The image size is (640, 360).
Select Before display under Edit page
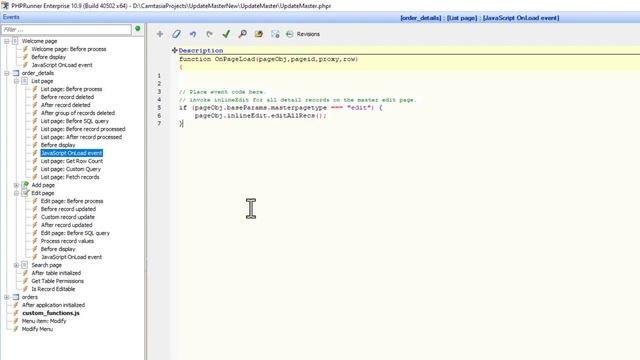[58, 249]
